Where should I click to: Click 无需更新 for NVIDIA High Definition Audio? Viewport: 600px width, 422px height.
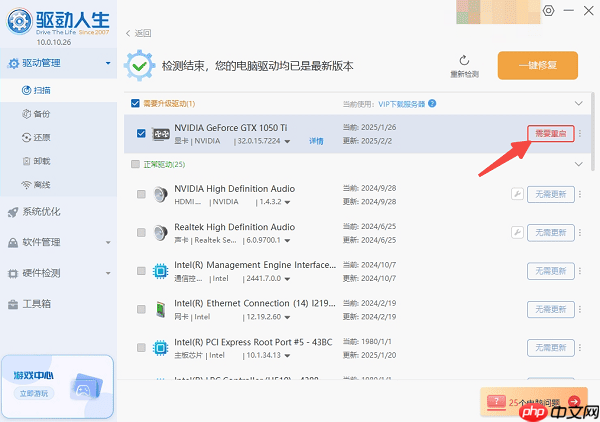click(x=551, y=194)
